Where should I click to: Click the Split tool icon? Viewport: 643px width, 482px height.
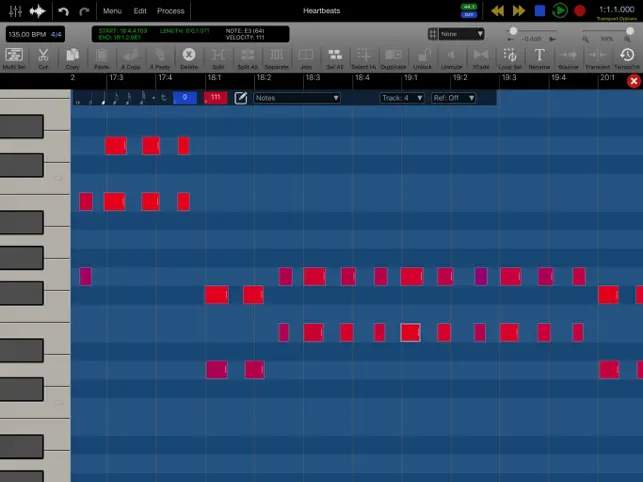218,58
